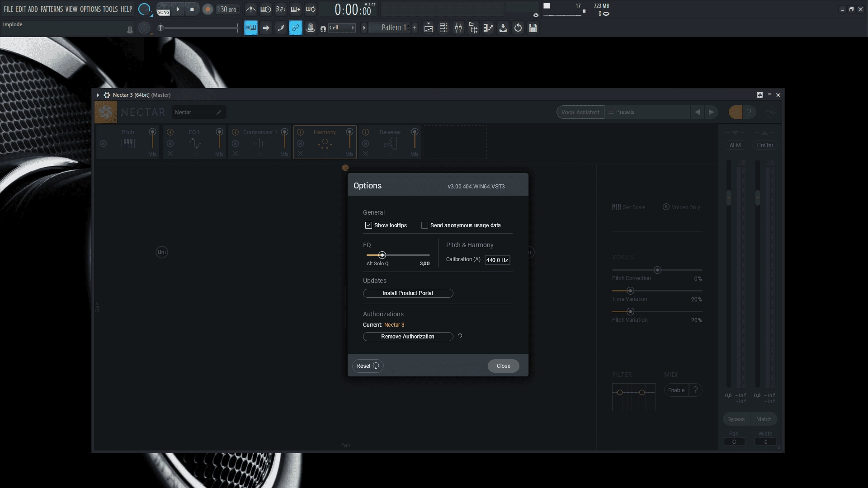This screenshot has width=868, height=488.
Task: Click the stamp tool icon in toolbar
Action: (311, 28)
